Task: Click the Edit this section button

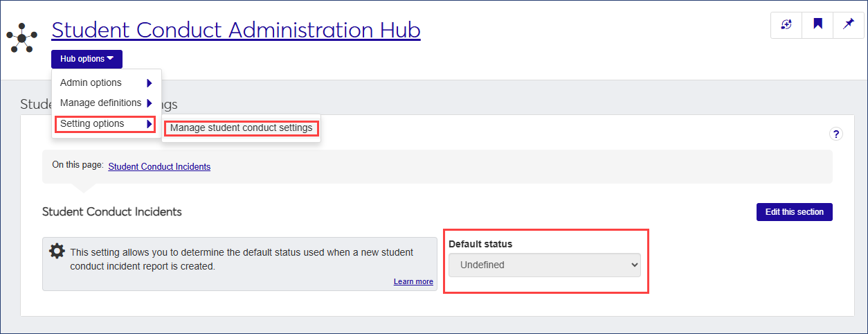Action: [x=795, y=212]
